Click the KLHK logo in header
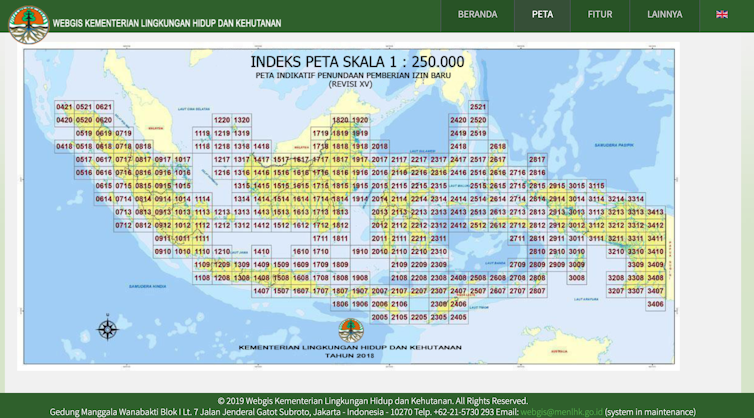This screenshot has height=418, width=754. pos(29,24)
